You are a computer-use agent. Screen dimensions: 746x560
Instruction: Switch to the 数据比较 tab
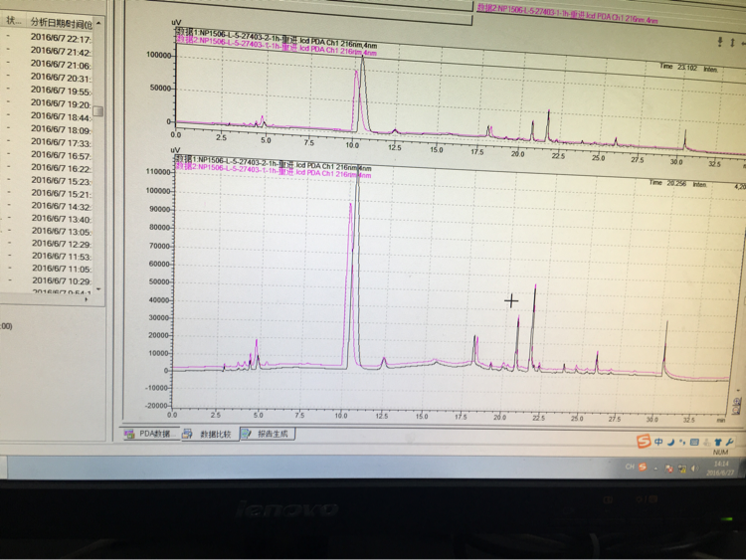tap(209, 434)
